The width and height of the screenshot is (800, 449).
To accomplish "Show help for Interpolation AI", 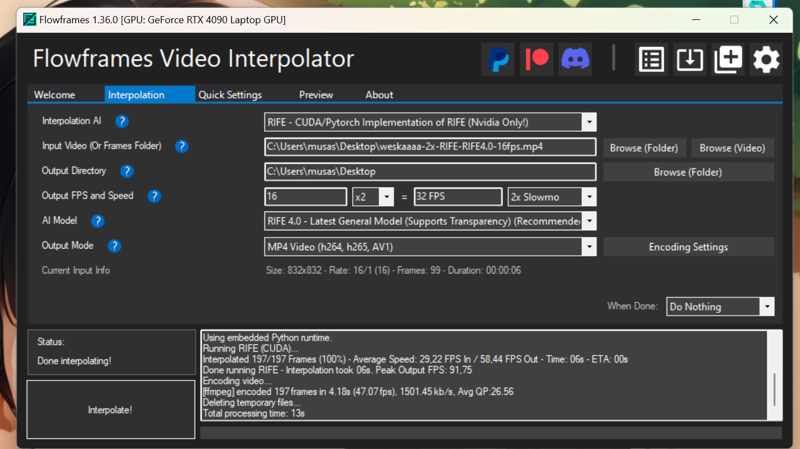I will [x=121, y=121].
